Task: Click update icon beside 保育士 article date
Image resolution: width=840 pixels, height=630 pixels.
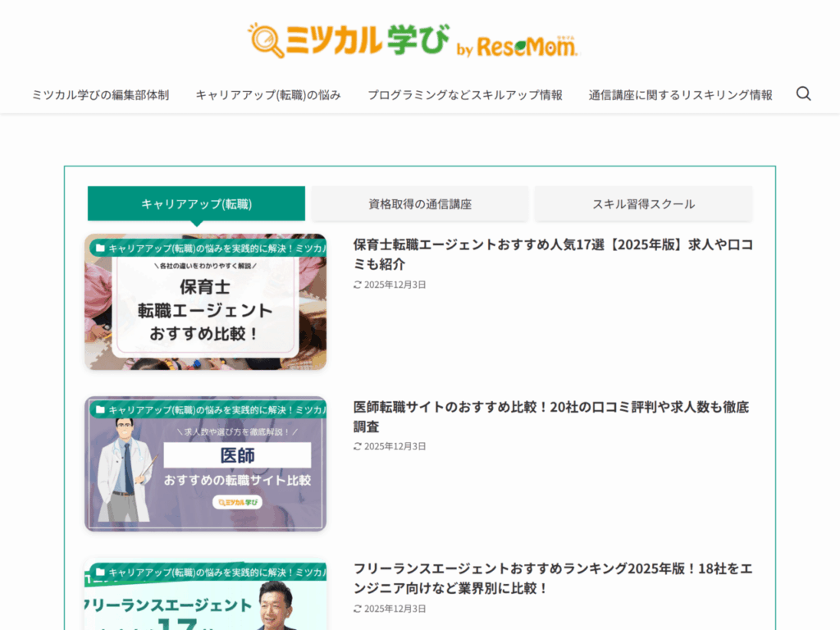Action: click(x=358, y=285)
